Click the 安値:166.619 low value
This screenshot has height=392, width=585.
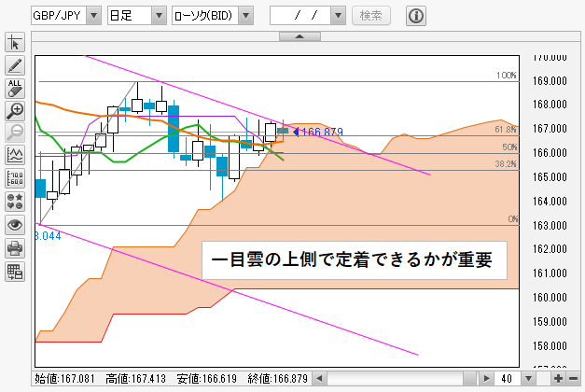tap(207, 379)
